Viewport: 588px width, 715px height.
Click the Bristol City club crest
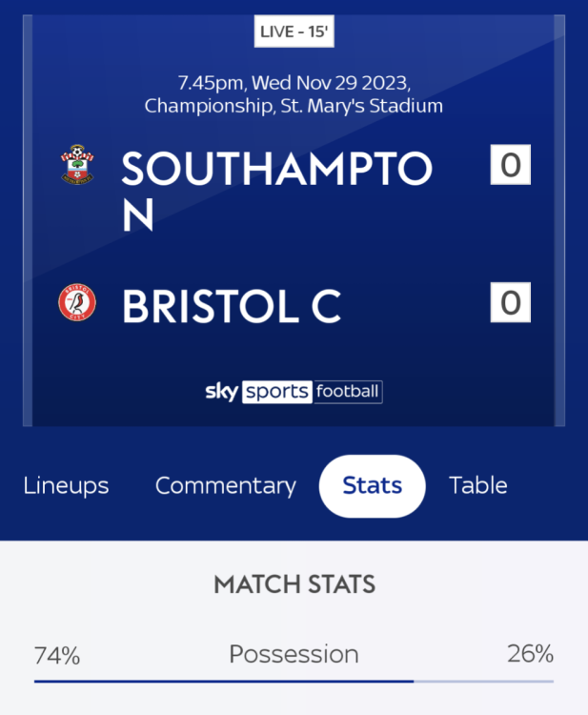[77, 303]
